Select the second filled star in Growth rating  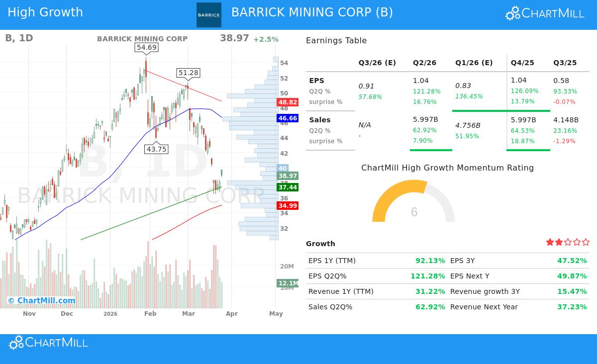558,242
